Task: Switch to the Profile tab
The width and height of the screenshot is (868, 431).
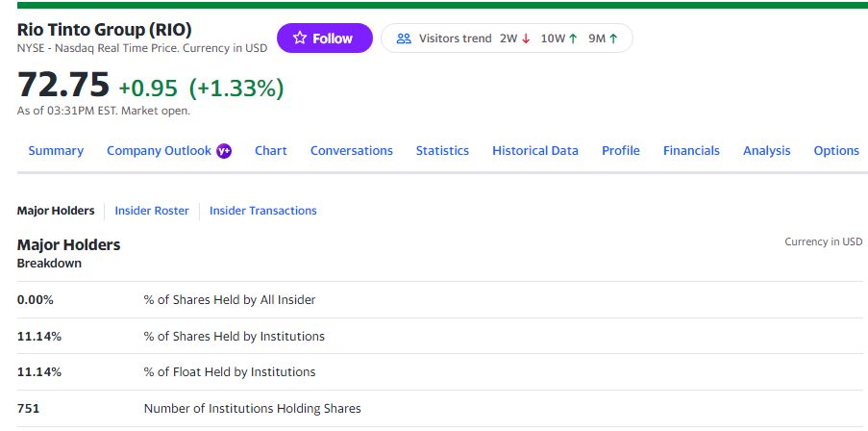Action: coord(621,151)
